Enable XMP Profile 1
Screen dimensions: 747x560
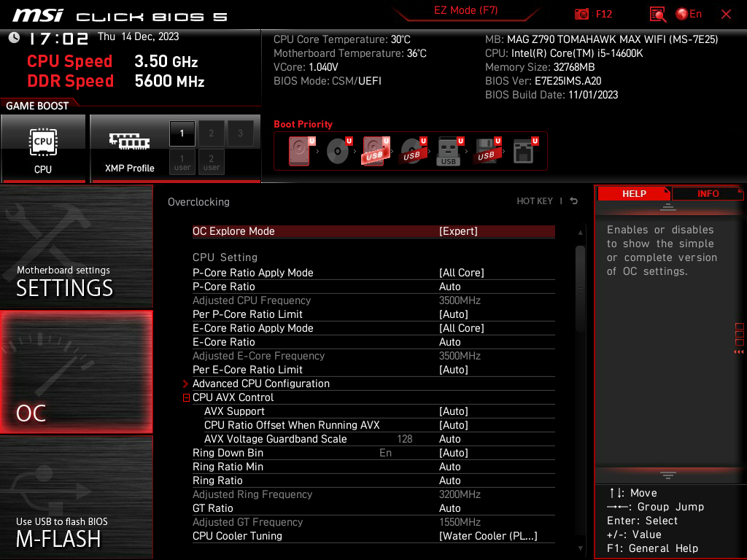[x=182, y=133]
